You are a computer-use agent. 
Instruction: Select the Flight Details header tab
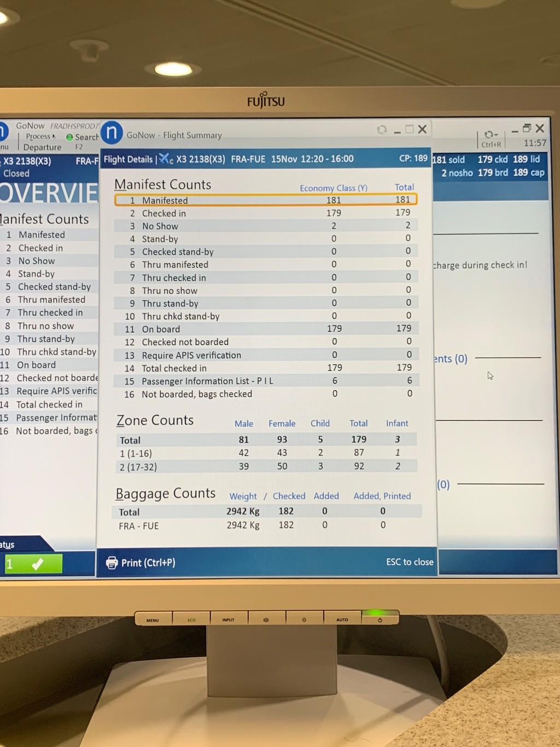tap(128, 159)
